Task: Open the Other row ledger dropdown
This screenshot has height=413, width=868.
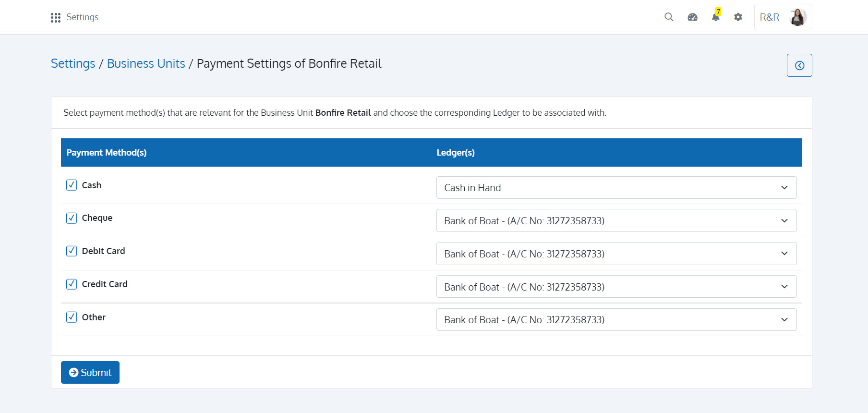Action: point(616,320)
